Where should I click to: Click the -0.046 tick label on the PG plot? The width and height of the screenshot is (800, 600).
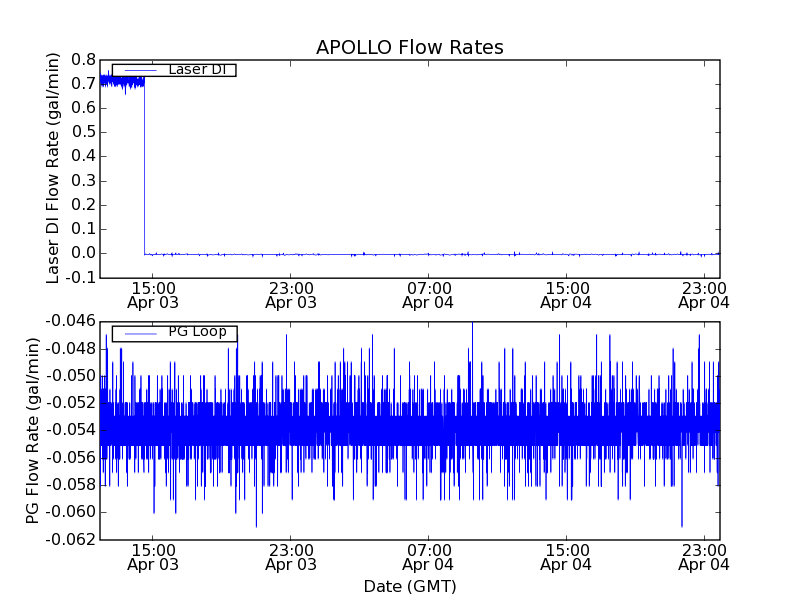click(70, 321)
